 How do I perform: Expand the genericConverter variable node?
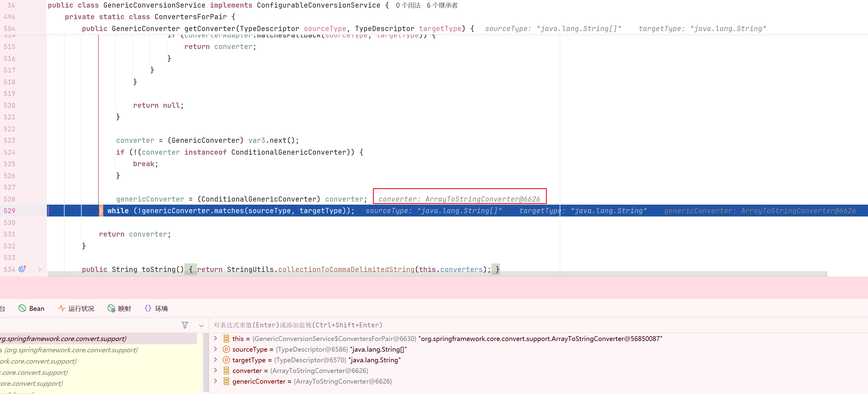[216, 381]
